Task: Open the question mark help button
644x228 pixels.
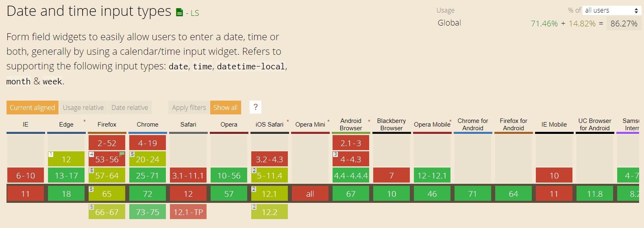Action: [255, 108]
